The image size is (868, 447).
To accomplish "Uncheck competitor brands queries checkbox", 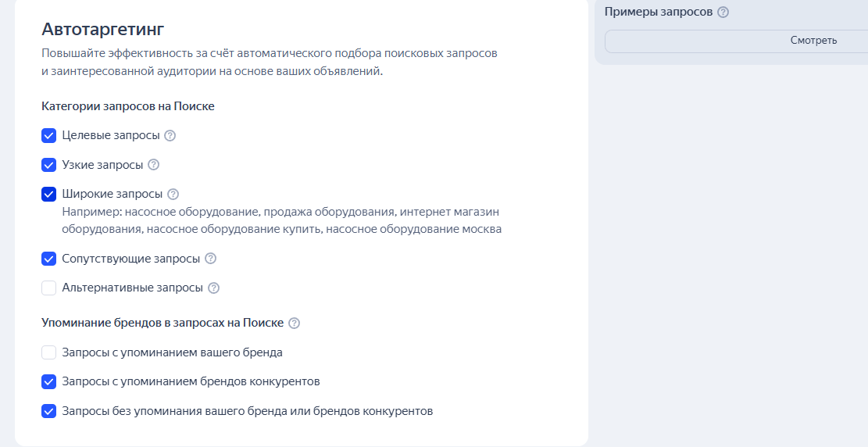I will [49, 381].
